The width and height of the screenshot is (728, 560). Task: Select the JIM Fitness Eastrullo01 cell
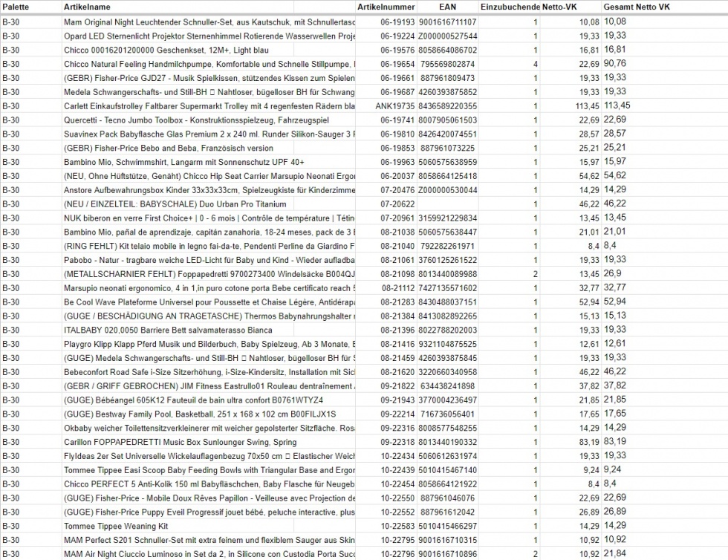coord(209,386)
